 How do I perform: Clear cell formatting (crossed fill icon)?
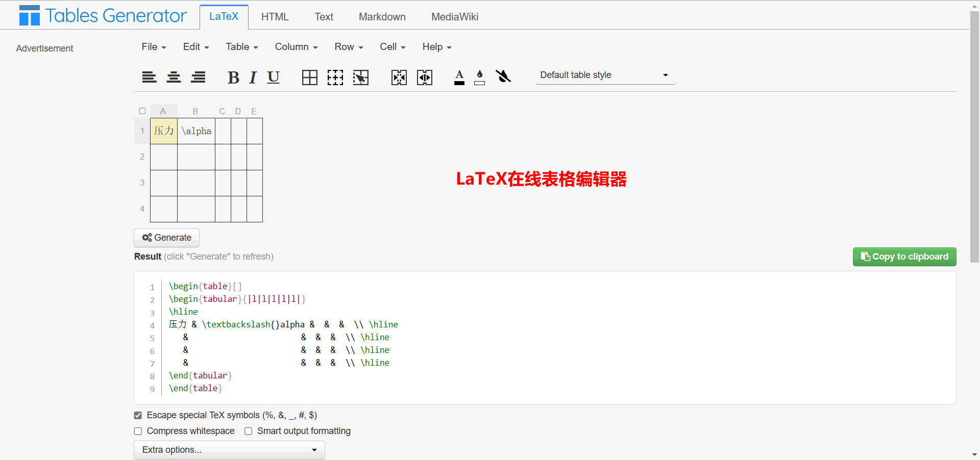[x=503, y=76]
